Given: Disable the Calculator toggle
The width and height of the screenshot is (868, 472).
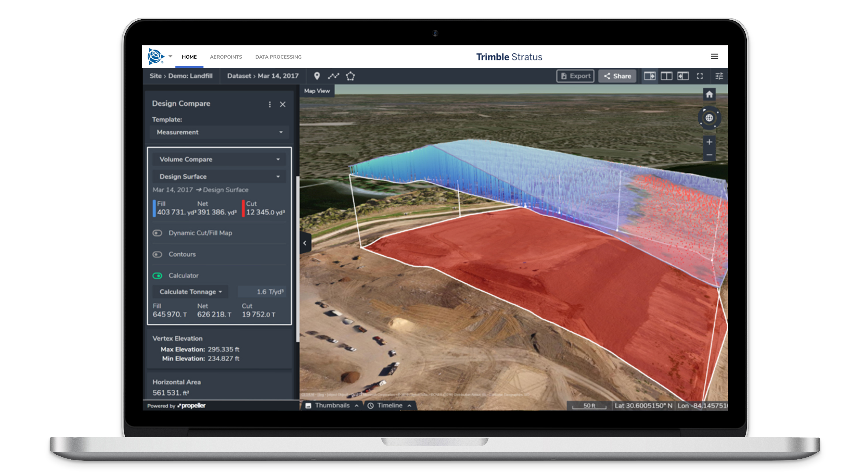Looking at the screenshot, I should [x=157, y=276].
